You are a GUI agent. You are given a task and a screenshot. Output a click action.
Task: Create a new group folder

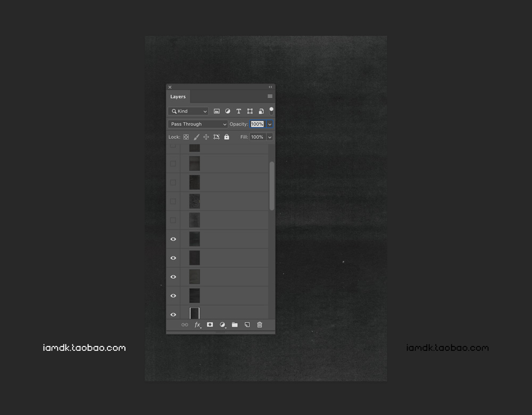pyautogui.click(x=235, y=325)
